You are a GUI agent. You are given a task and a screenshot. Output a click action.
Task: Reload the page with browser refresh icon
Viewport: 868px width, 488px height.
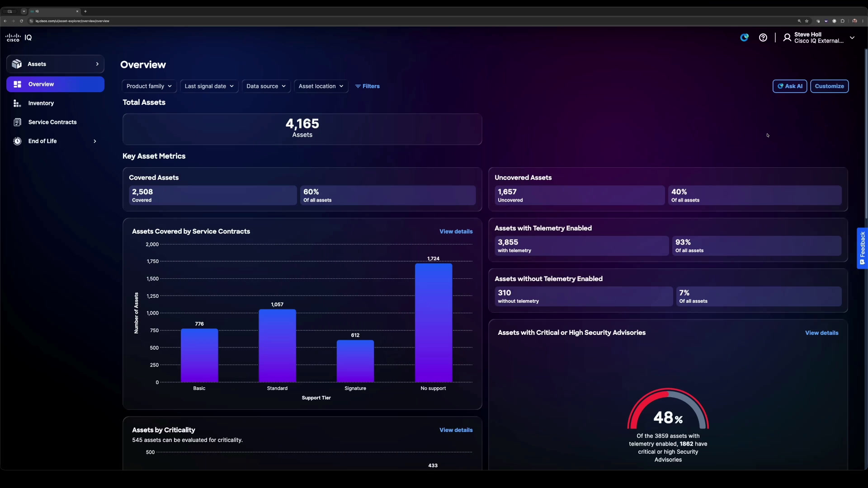21,21
